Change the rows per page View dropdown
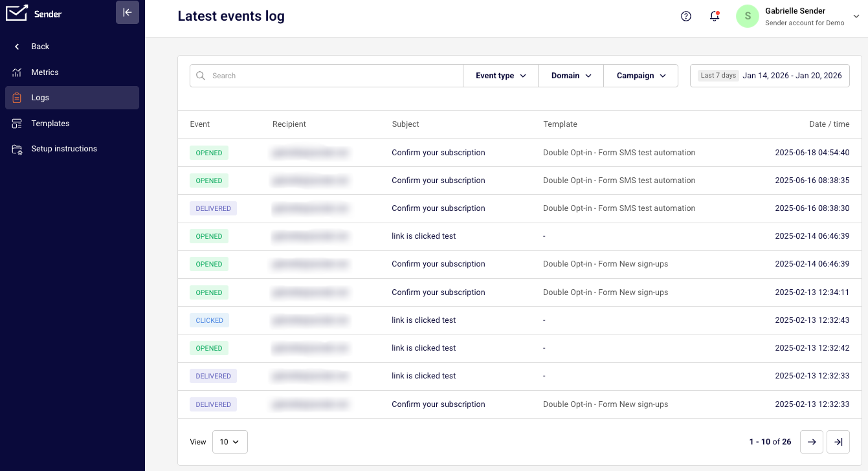The height and width of the screenshot is (471, 868). tap(230, 442)
